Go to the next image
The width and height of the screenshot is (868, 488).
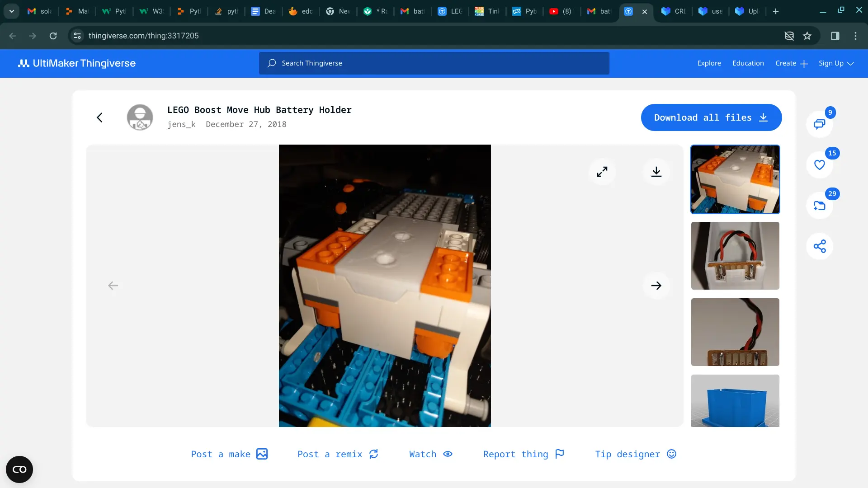point(656,286)
